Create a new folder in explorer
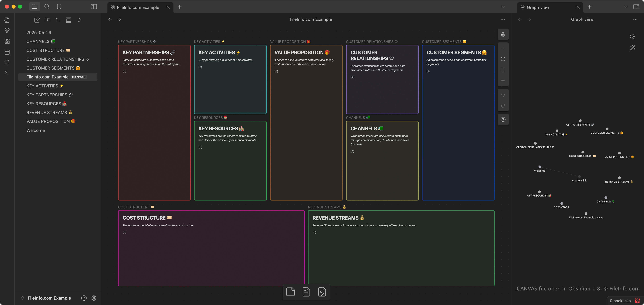The image size is (644, 305). coord(48,20)
